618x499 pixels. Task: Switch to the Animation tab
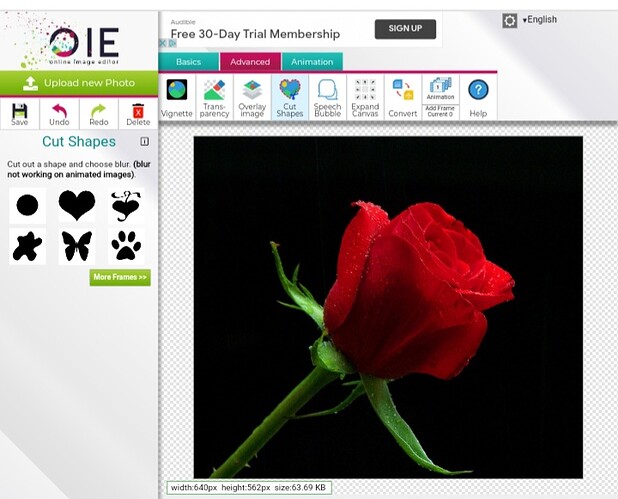312,62
